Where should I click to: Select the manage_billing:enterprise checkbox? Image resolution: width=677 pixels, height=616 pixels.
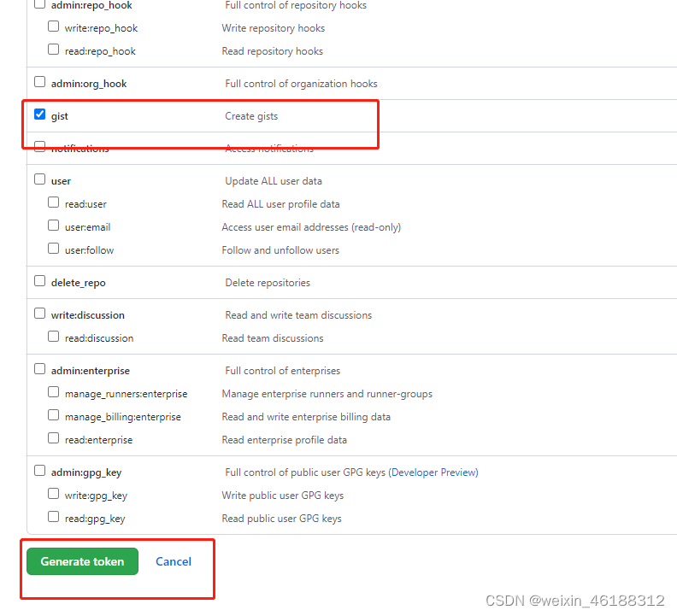54,415
